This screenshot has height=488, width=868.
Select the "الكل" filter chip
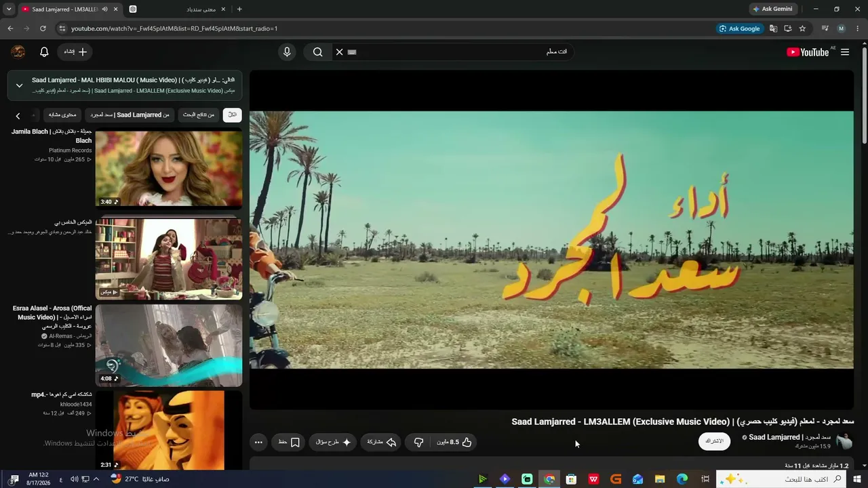click(232, 115)
